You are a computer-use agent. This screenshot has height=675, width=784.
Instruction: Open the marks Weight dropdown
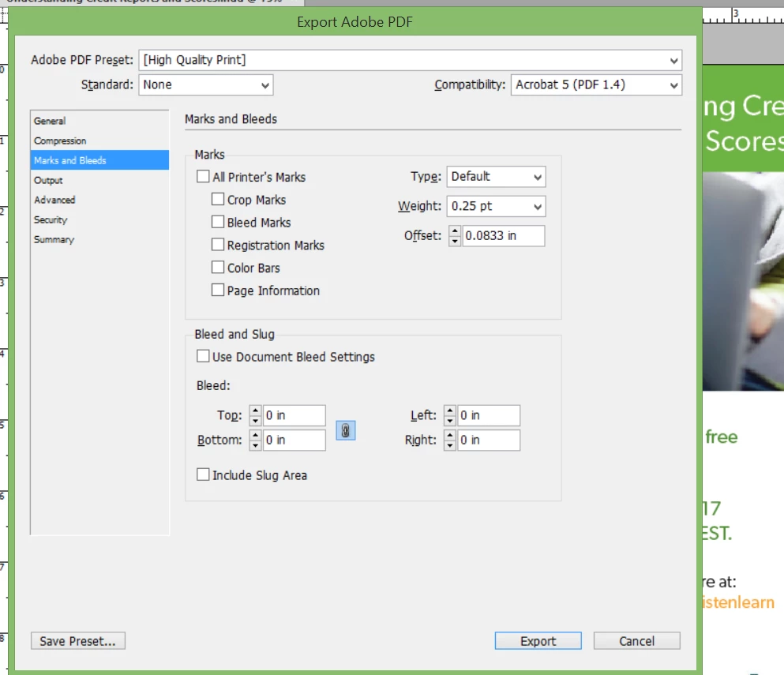tap(496, 206)
